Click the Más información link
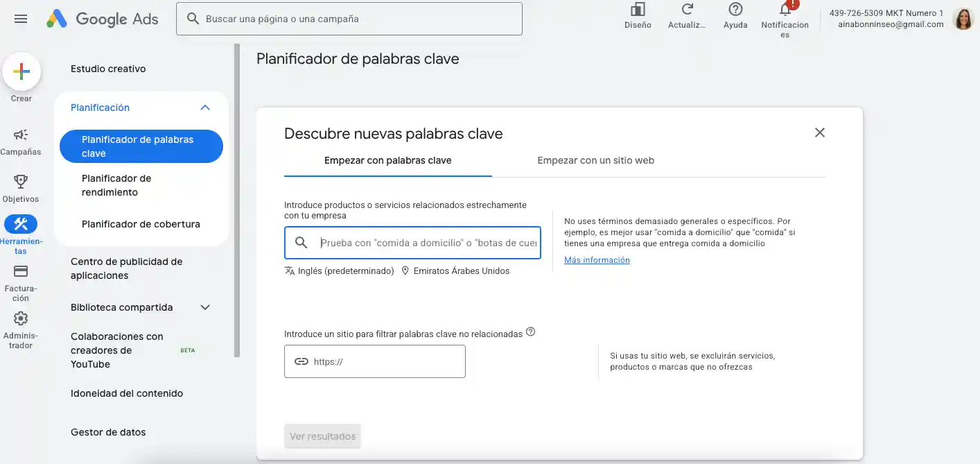Image resolution: width=980 pixels, height=464 pixels. [x=597, y=260]
